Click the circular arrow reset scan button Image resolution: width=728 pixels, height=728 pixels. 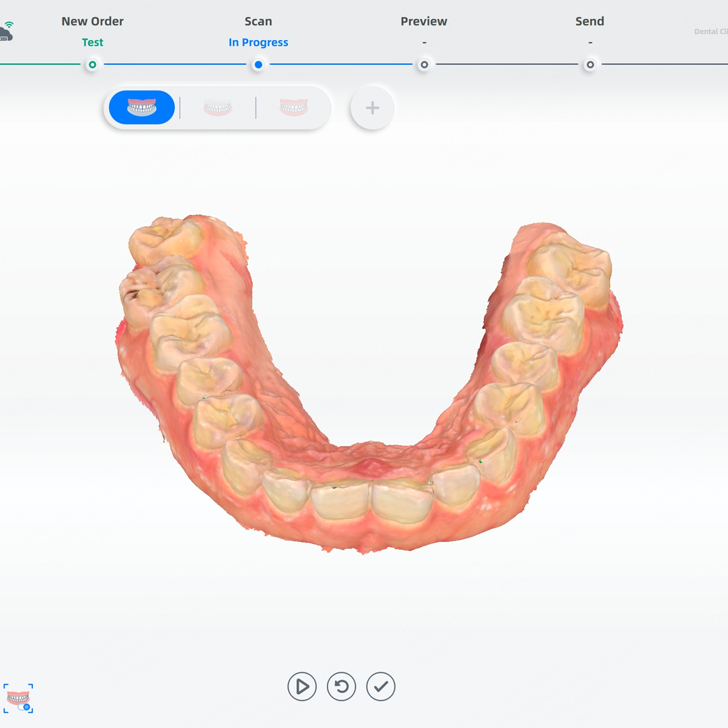click(x=342, y=687)
